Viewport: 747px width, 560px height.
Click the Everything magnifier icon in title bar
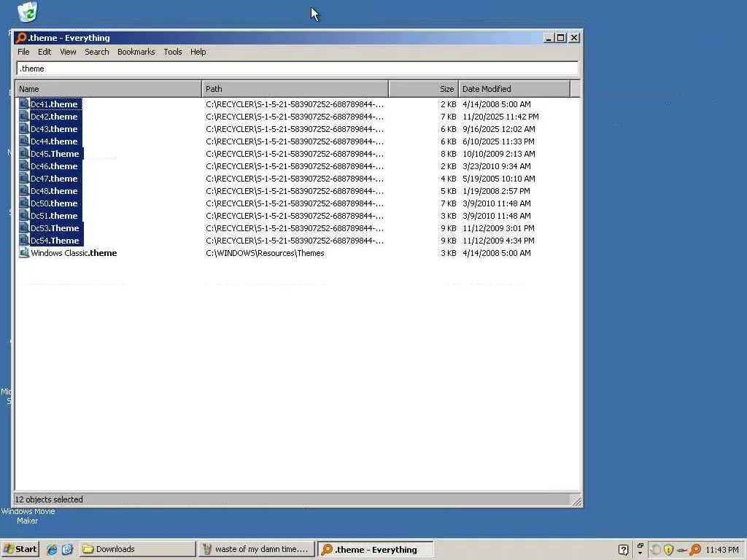coord(21,38)
